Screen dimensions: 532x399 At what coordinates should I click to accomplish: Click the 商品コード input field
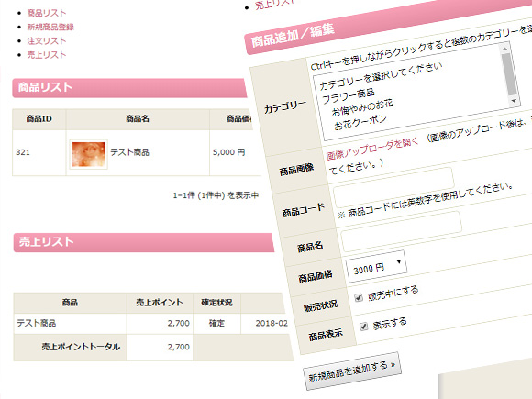click(x=393, y=187)
